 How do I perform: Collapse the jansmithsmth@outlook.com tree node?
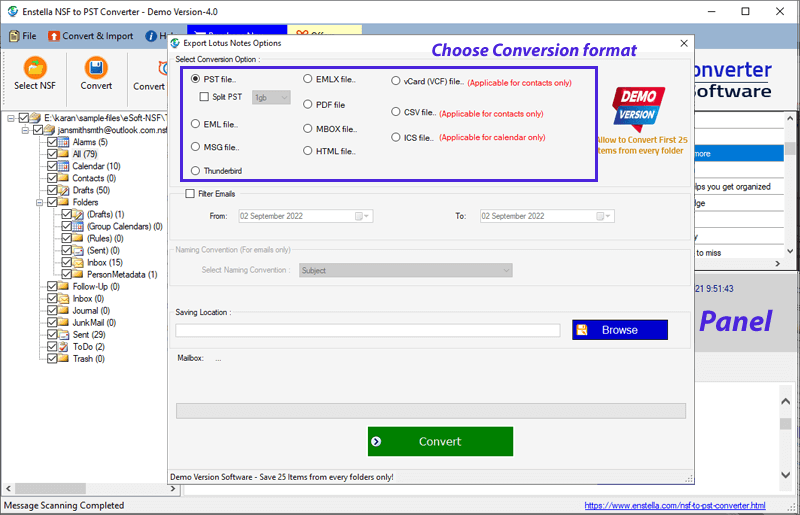[x=25, y=130]
